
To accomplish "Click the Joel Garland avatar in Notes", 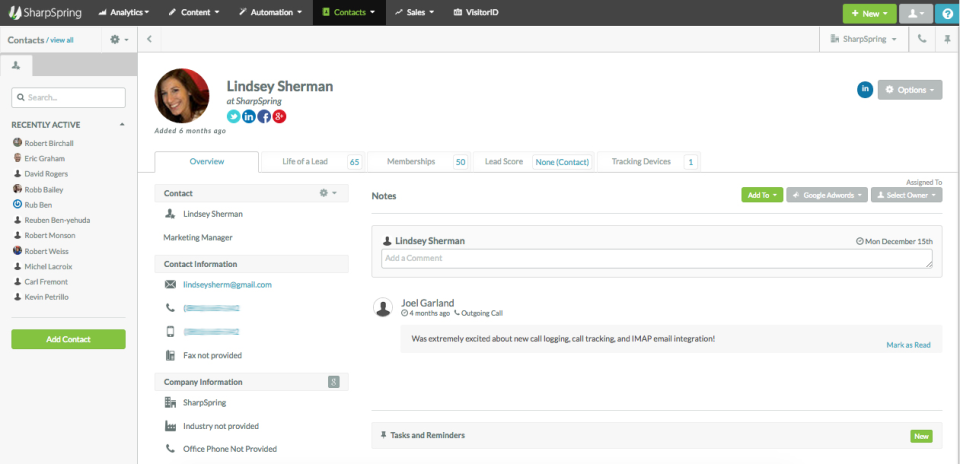I will tap(383, 307).
